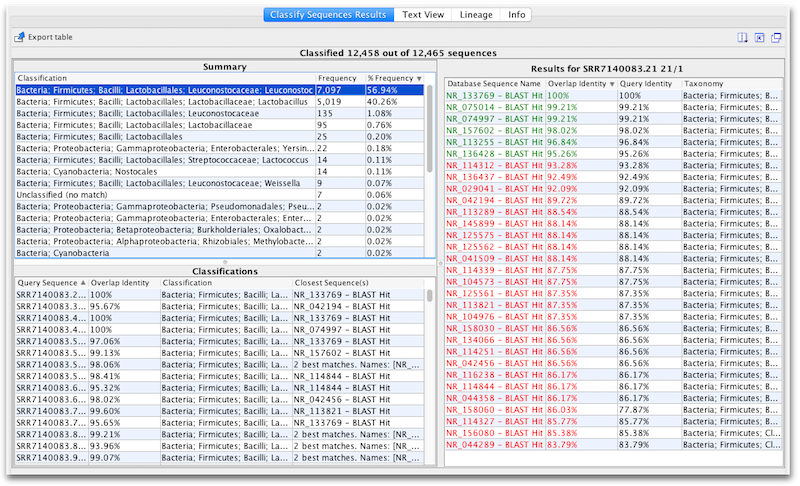Switch to the Text View tab
This screenshot has width=800, height=486.
pyautogui.click(x=424, y=15)
